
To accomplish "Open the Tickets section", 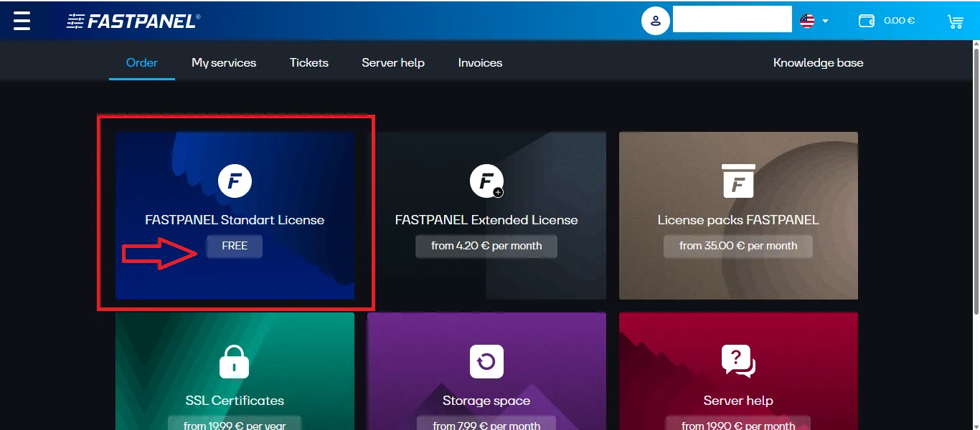I will coord(308,62).
